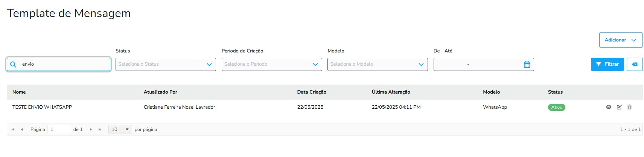
Task: Jump to the last page
Action: [x=100, y=129]
